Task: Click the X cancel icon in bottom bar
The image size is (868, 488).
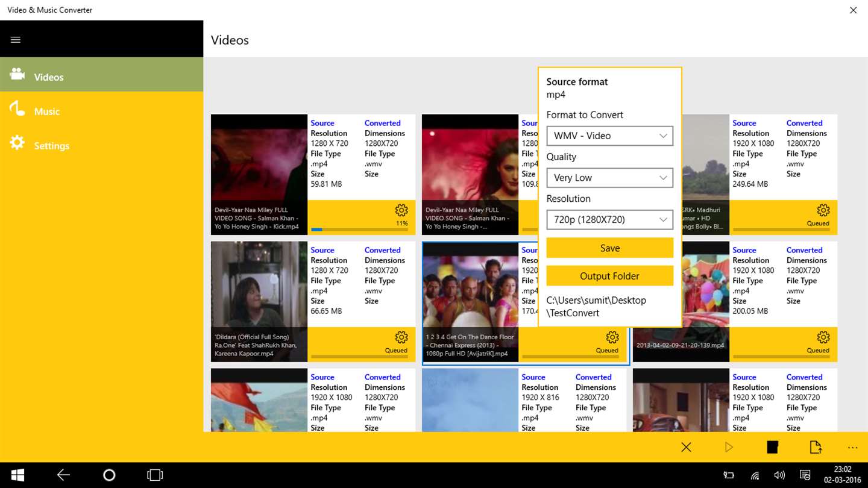Action: tap(686, 447)
